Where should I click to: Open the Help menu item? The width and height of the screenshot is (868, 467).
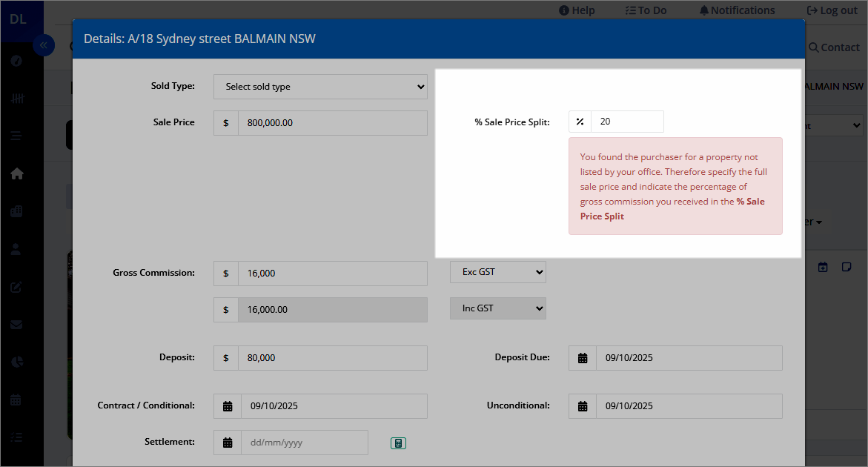click(577, 10)
